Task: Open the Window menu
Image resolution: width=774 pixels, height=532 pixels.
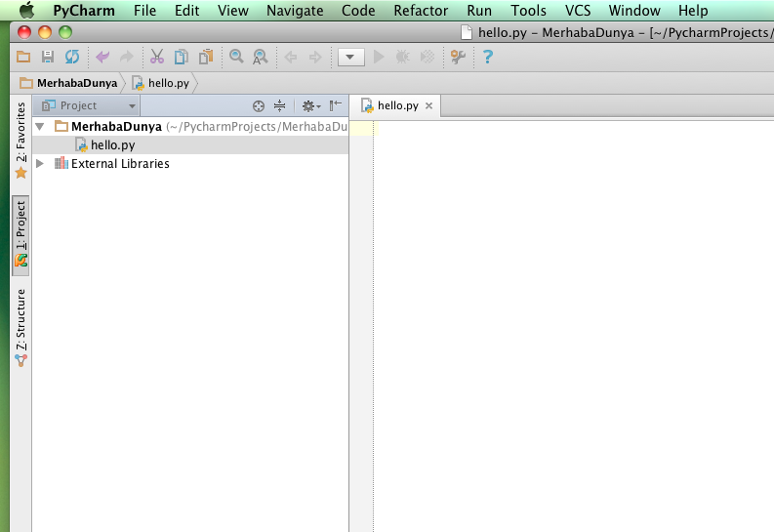Action: pyautogui.click(x=634, y=11)
